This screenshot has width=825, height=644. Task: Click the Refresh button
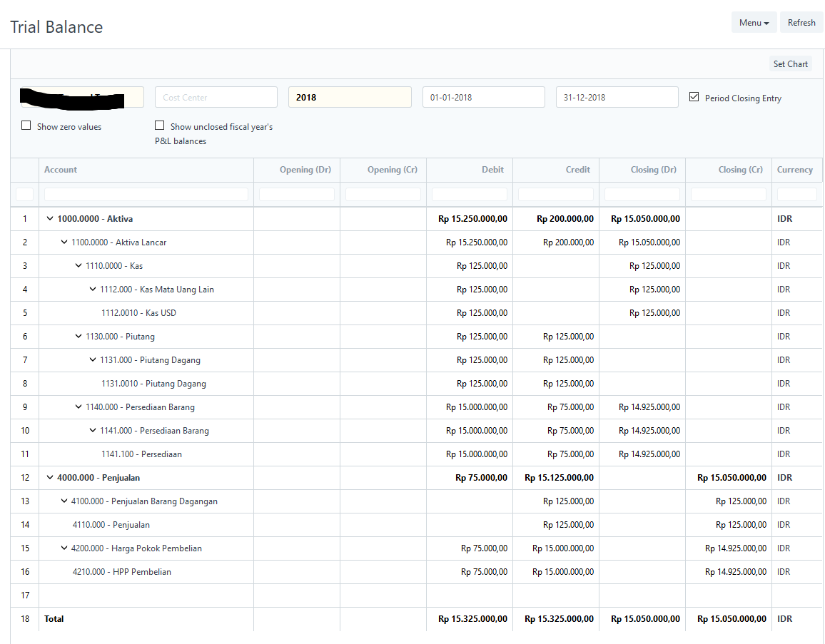801,22
